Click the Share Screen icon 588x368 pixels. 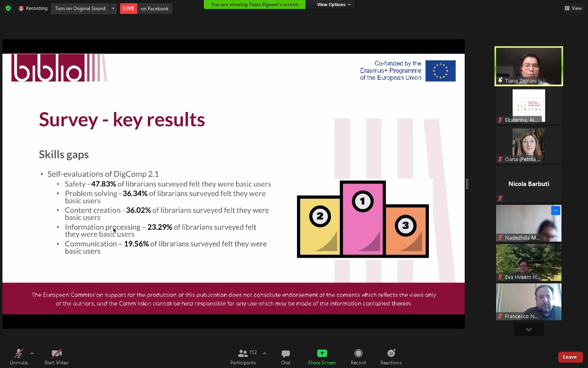click(x=322, y=353)
